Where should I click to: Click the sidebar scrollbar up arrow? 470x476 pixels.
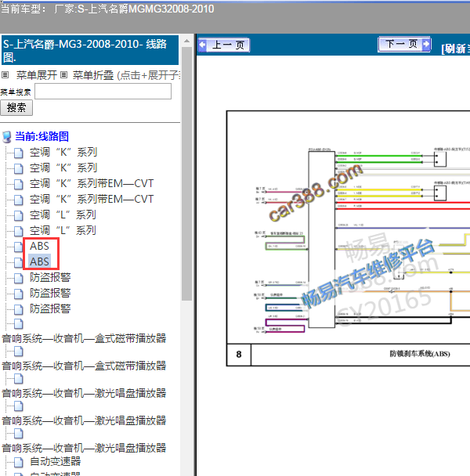point(187,41)
